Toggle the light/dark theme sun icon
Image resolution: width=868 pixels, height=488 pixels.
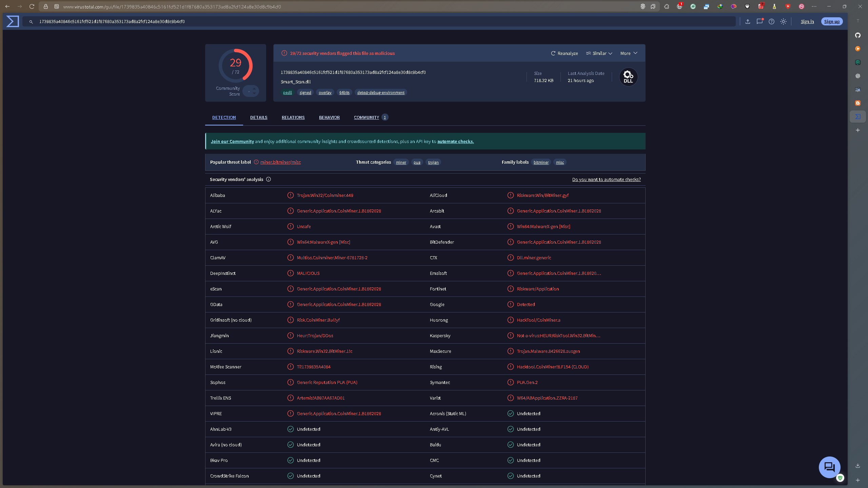[x=783, y=21]
